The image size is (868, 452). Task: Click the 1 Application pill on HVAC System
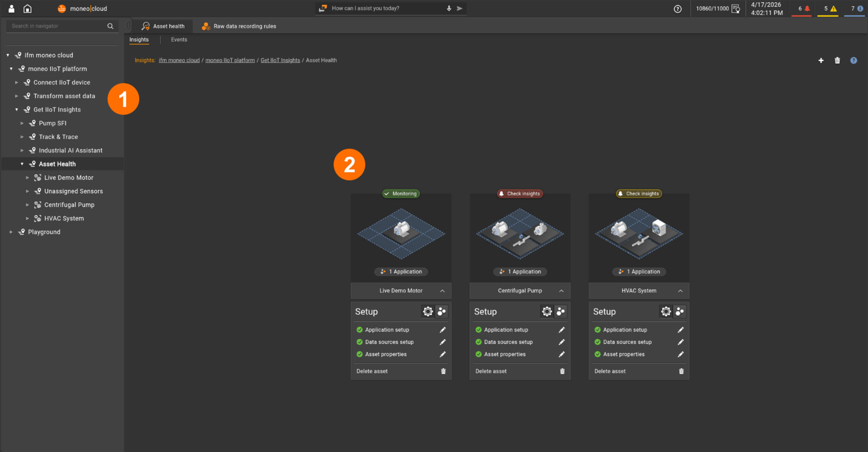coord(639,272)
